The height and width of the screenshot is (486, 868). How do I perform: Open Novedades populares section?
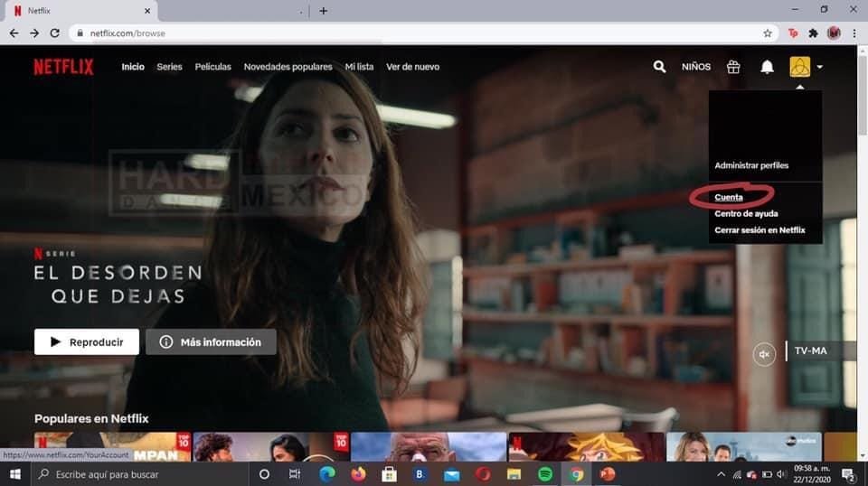click(288, 67)
